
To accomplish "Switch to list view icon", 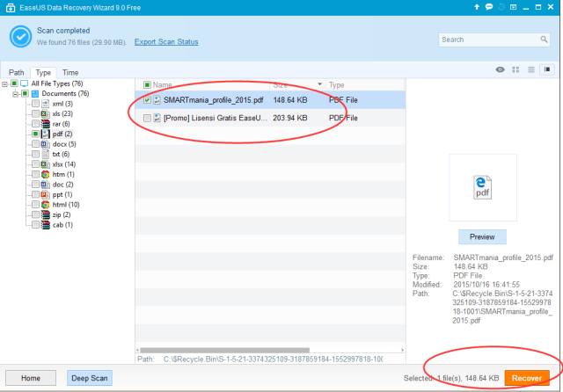I will [x=531, y=69].
